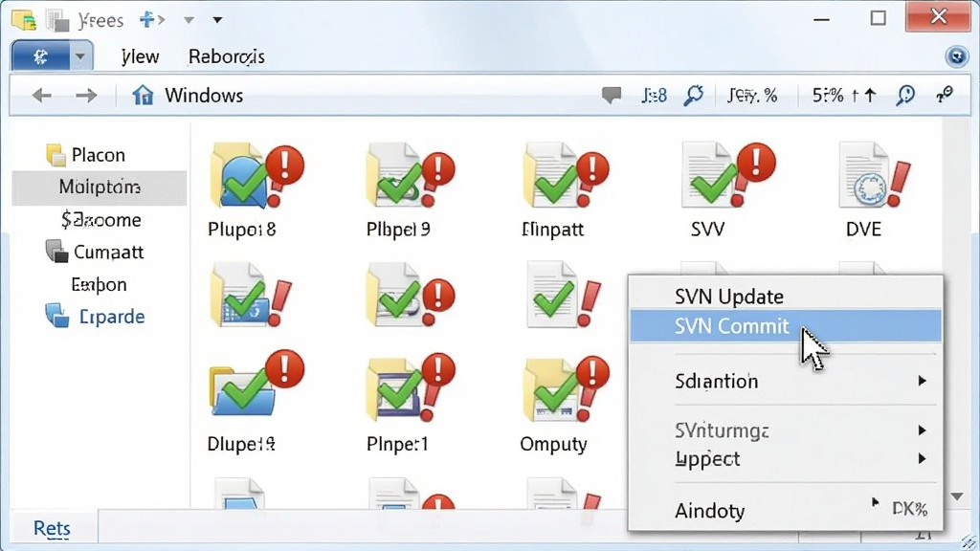Click the folder icon in title bar
This screenshot has width=980, height=551.
[24, 20]
